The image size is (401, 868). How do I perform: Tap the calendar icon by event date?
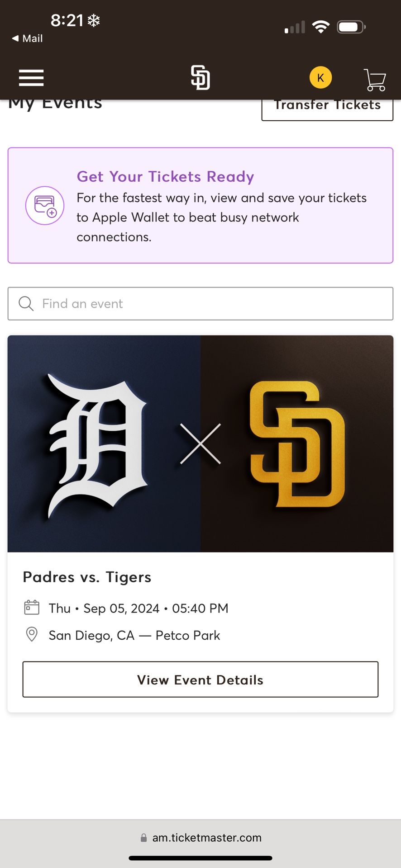[x=32, y=607]
